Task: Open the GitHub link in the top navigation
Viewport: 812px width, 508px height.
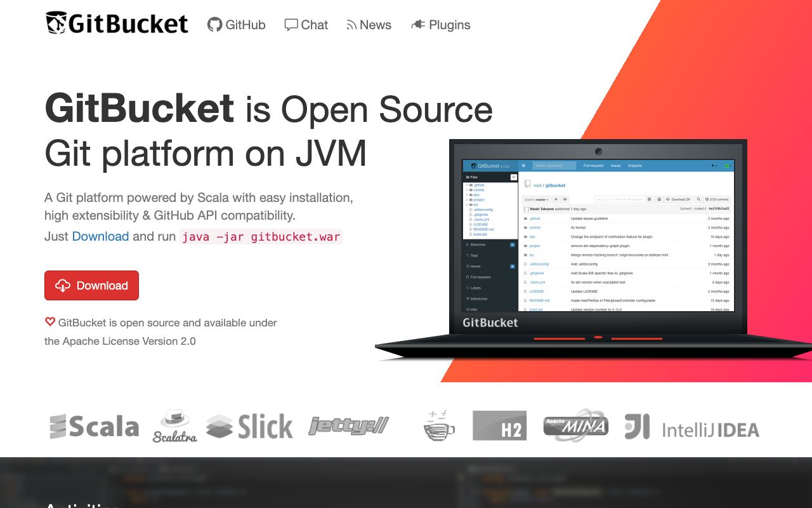Action: (237, 25)
